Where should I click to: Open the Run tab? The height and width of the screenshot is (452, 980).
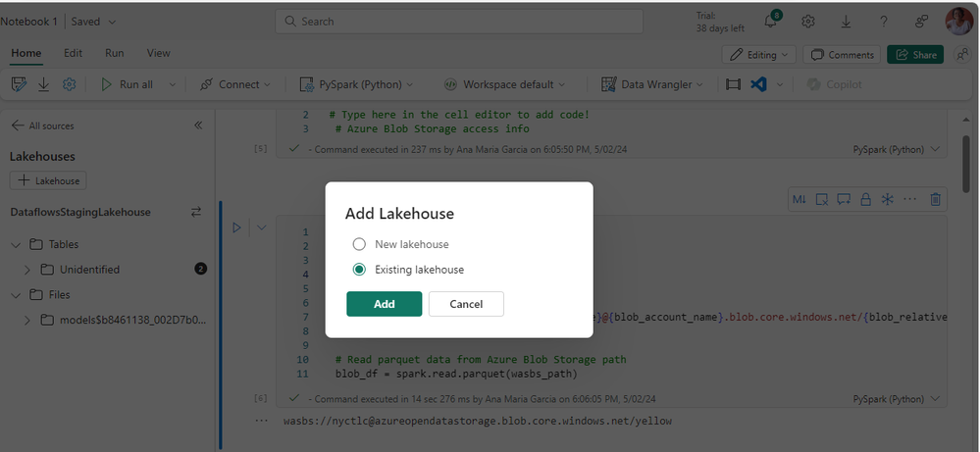pos(115,53)
